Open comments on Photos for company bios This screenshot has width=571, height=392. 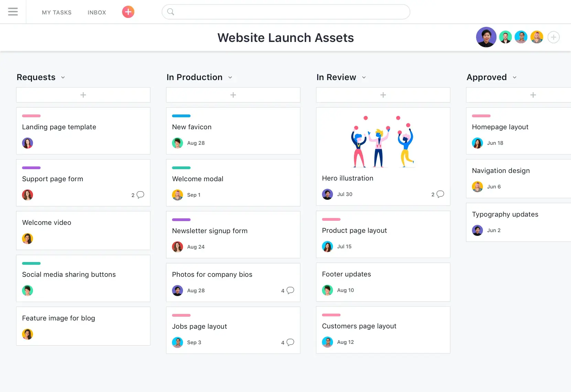288,291
